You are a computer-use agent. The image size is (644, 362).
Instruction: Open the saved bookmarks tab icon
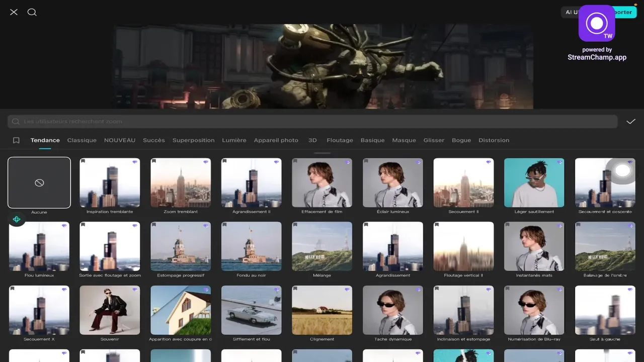(16, 140)
